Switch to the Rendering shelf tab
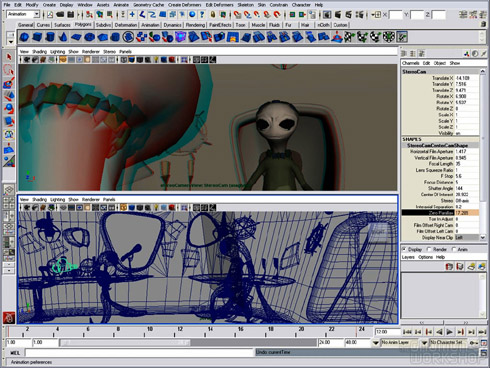The image size is (490, 368). [195, 25]
